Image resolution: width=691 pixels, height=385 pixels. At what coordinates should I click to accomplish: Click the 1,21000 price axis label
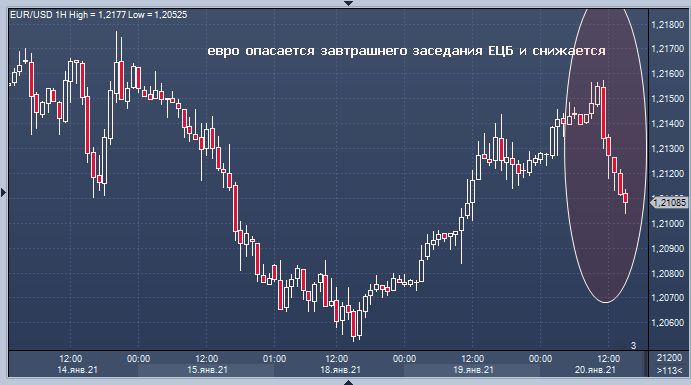[x=668, y=224]
